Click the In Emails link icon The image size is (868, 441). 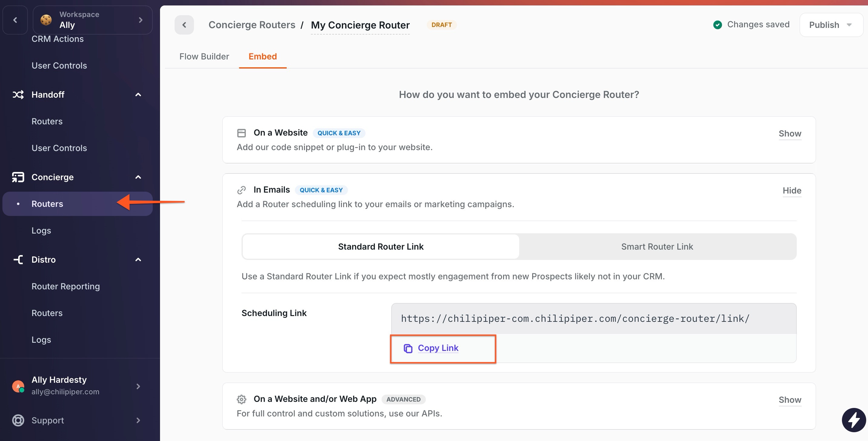242,190
